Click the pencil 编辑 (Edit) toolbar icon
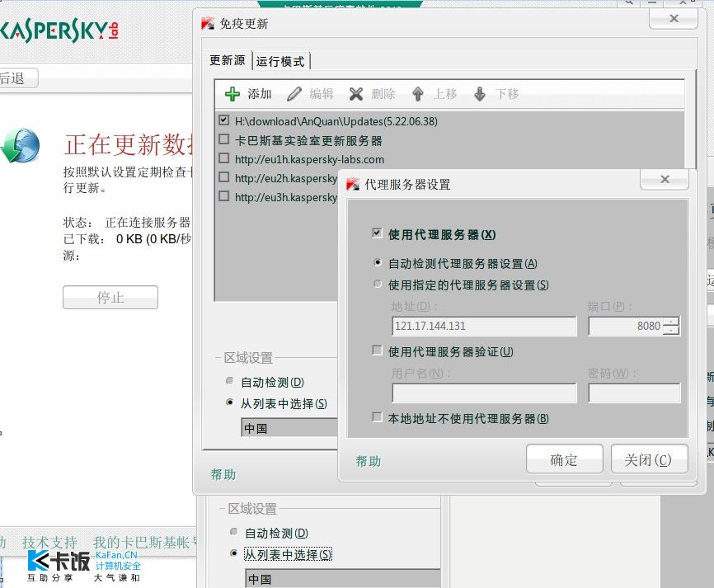 (294, 94)
